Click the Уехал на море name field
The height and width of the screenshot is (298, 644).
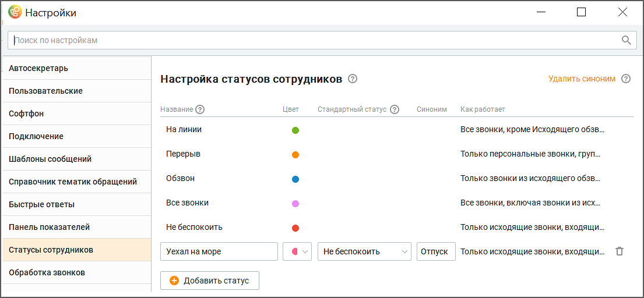pos(219,251)
